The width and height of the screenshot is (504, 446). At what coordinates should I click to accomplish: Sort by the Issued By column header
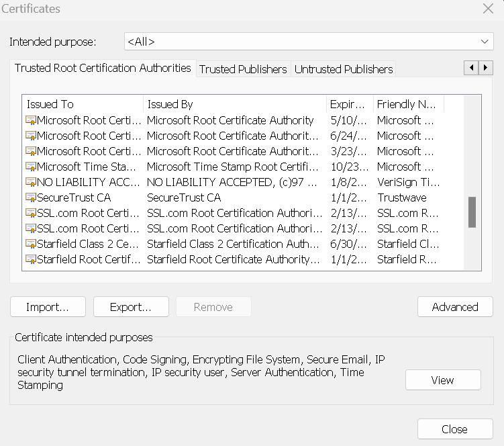tap(235, 104)
